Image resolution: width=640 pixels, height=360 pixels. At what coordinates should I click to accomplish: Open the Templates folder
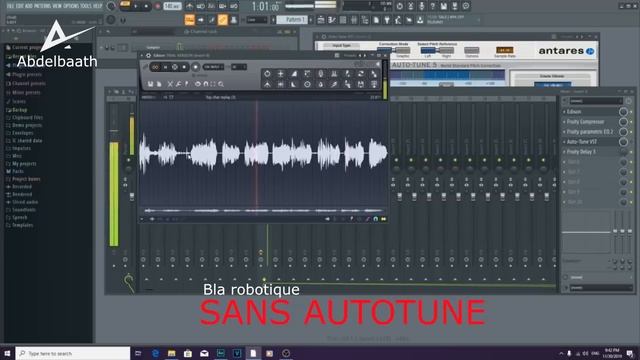[x=22, y=225]
